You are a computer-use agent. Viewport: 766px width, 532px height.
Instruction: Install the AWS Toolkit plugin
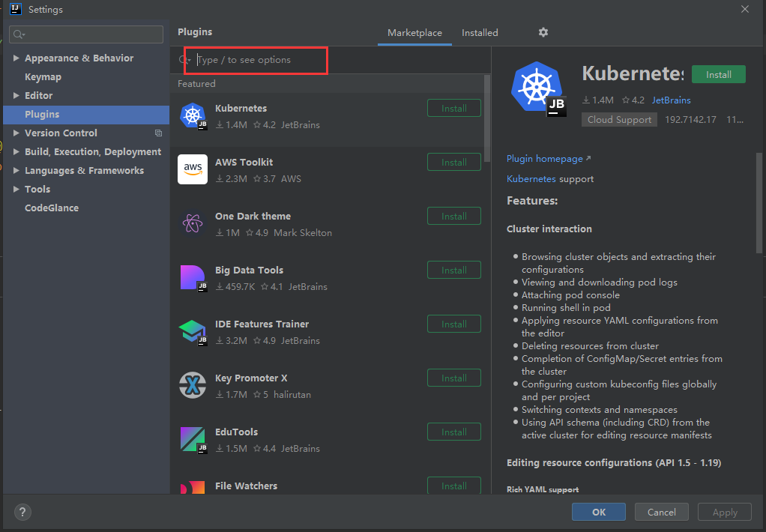454,162
